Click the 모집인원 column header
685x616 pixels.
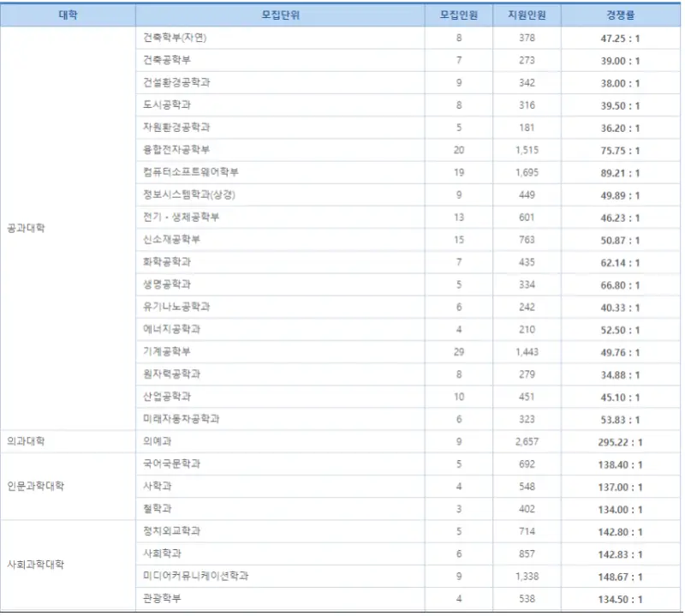click(459, 15)
